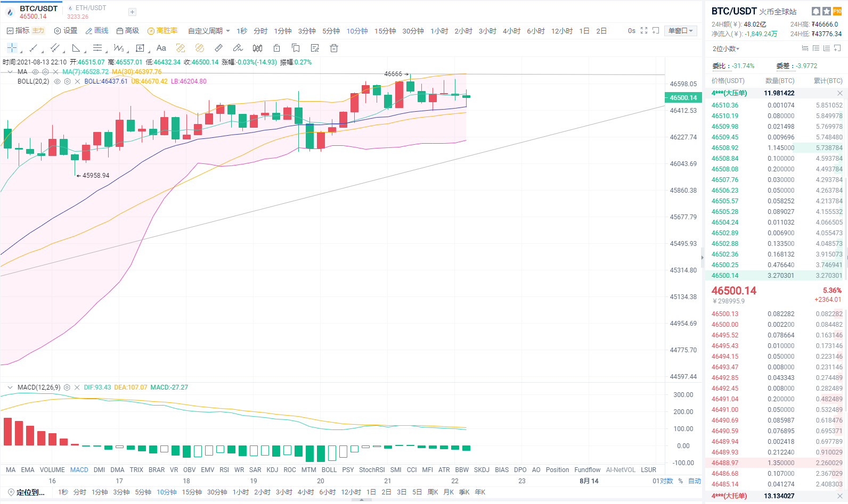Remove the MACD indicator
848x504 pixels.
pyautogui.click(x=77, y=387)
